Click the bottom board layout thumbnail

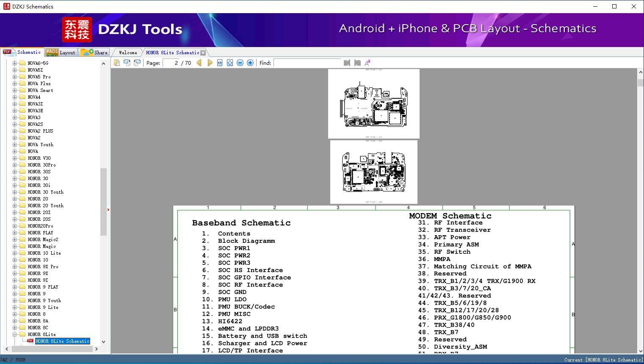pyautogui.click(x=374, y=172)
